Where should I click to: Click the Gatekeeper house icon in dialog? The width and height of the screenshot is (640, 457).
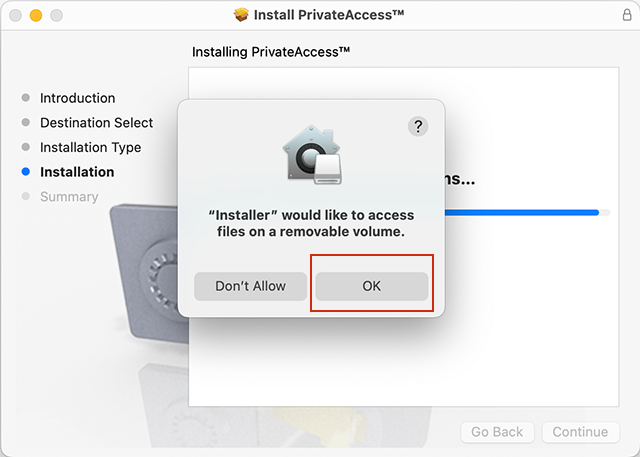point(313,155)
